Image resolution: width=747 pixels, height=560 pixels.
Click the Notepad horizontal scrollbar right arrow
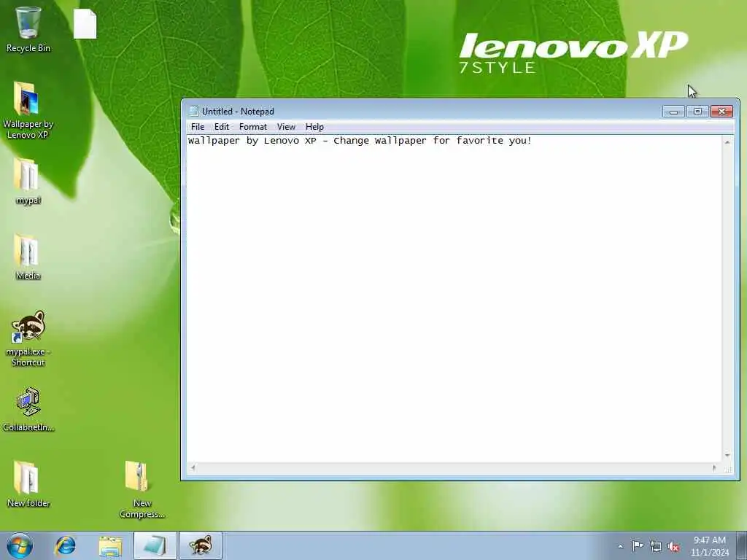tap(715, 468)
